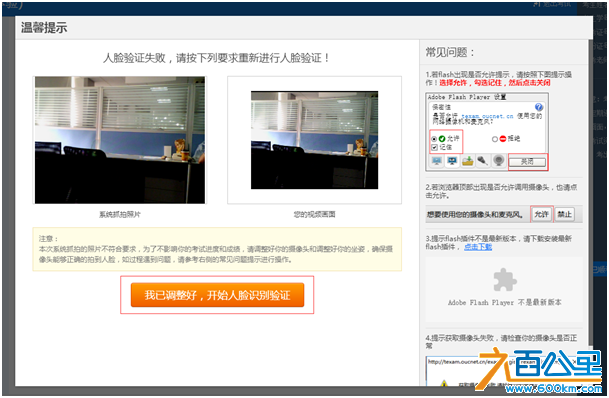The height and width of the screenshot is (398, 609).
Task: Open the Flash local storage folder icon
Action: (x=468, y=161)
